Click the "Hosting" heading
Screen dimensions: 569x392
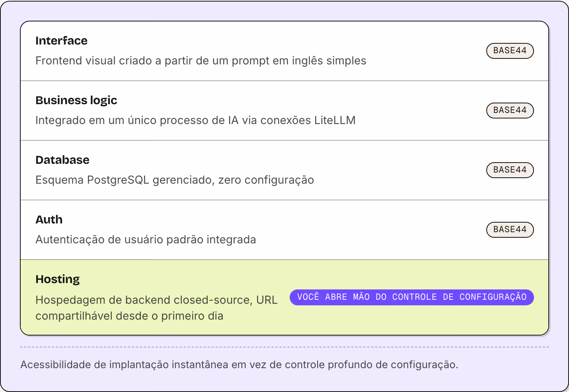point(58,279)
